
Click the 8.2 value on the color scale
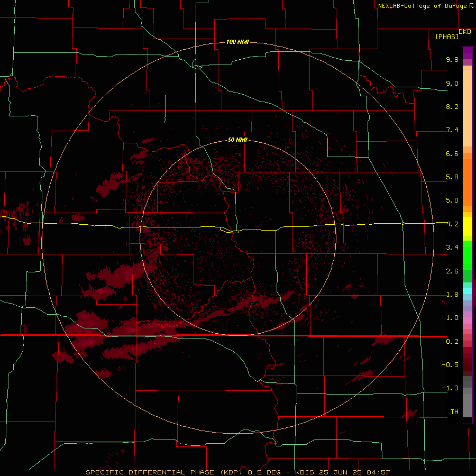click(x=452, y=106)
